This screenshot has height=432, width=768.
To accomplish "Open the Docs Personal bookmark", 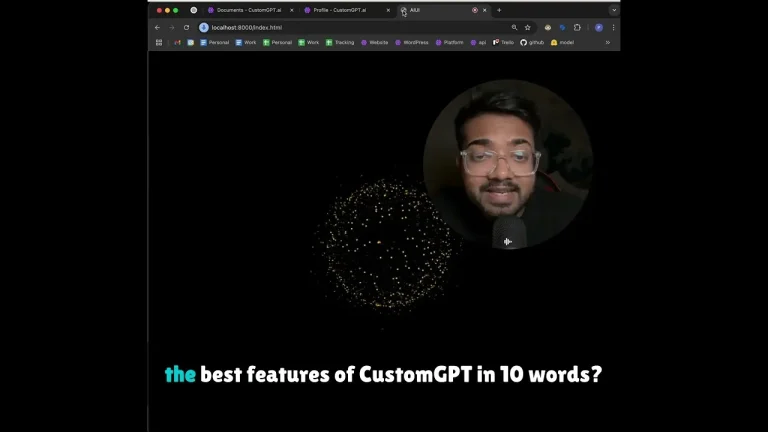I will click(x=215, y=43).
